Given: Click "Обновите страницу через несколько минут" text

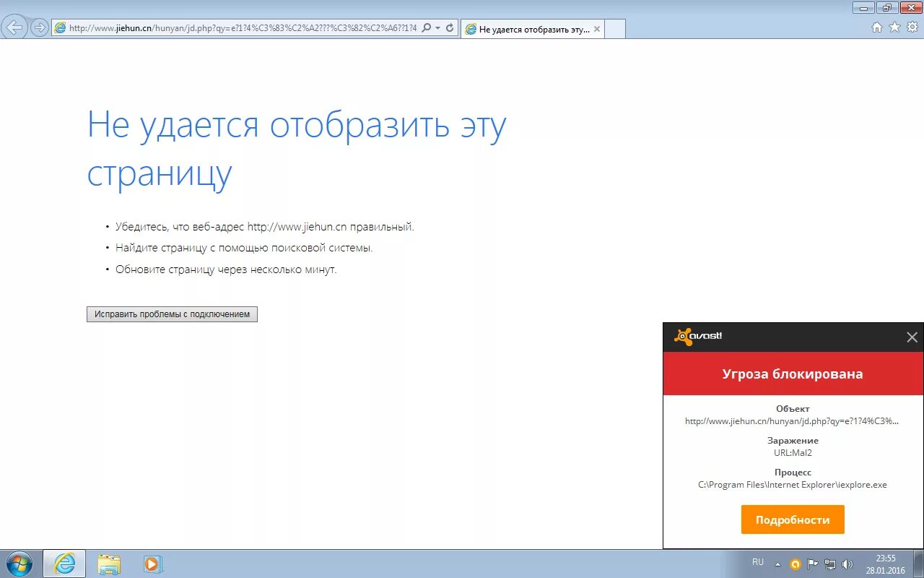Looking at the screenshot, I should pyautogui.click(x=226, y=269).
